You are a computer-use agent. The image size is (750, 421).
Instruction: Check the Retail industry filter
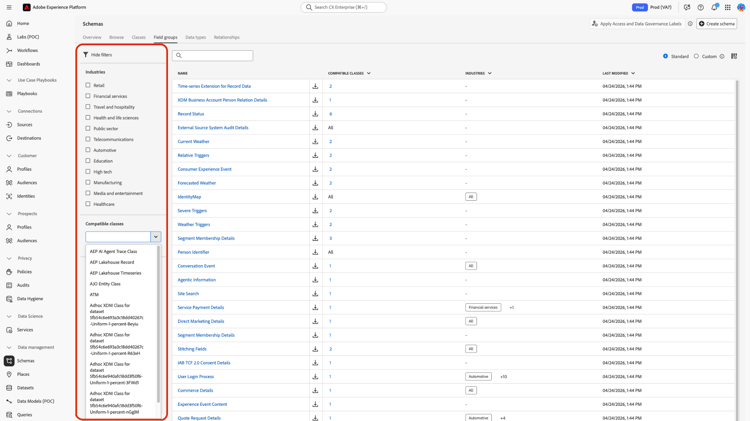pos(88,85)
